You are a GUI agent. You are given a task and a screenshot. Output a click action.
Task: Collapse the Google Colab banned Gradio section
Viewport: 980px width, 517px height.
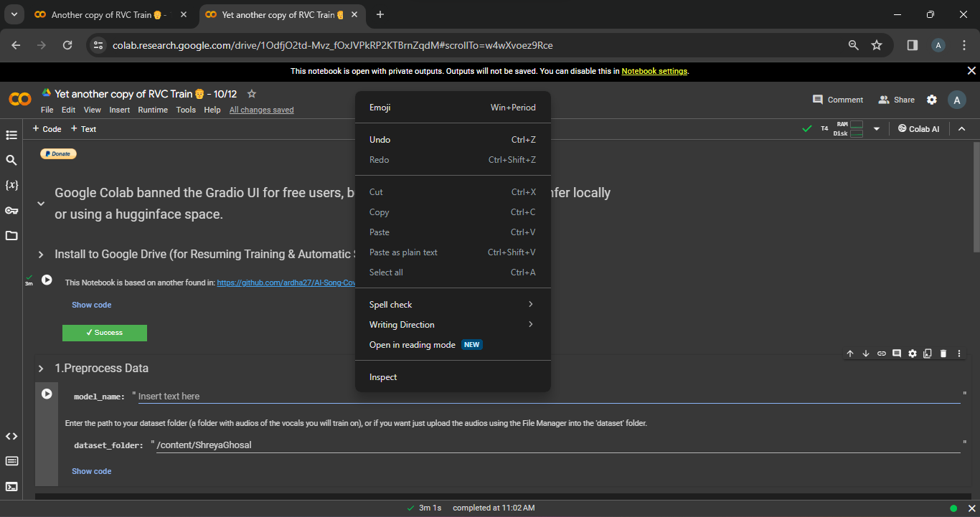click(x=41, y=204)
